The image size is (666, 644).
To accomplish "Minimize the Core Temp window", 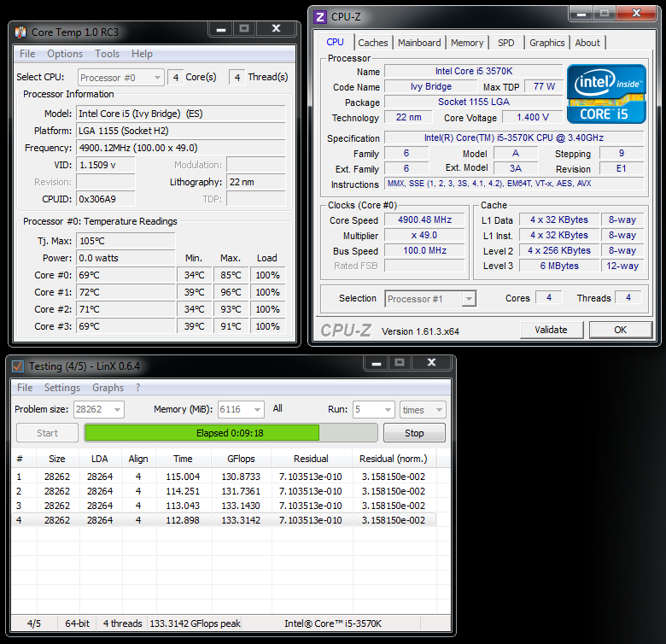I will [x=221, y=29].
